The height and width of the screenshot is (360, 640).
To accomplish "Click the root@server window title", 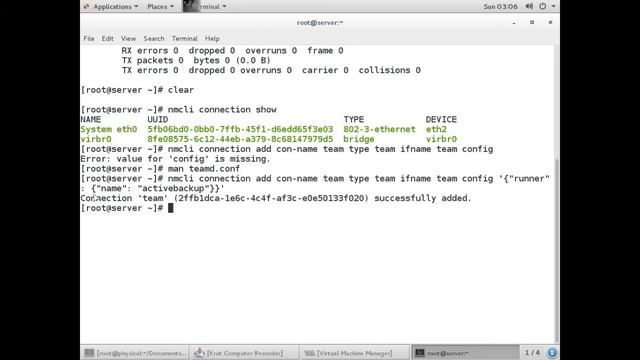I will [320, 23].
